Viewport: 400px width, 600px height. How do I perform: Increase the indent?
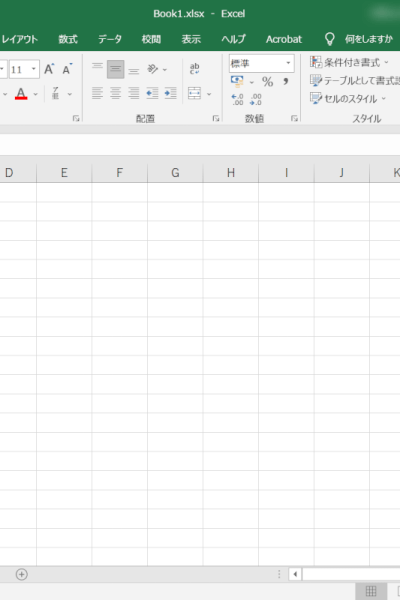(x=170, y=93)
